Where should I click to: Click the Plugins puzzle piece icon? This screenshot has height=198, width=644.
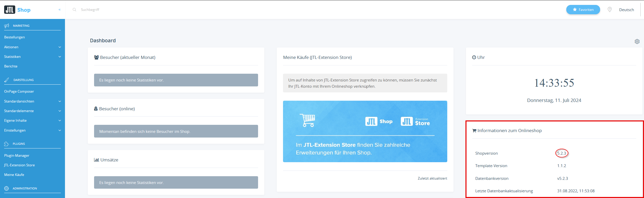(6, 144)
